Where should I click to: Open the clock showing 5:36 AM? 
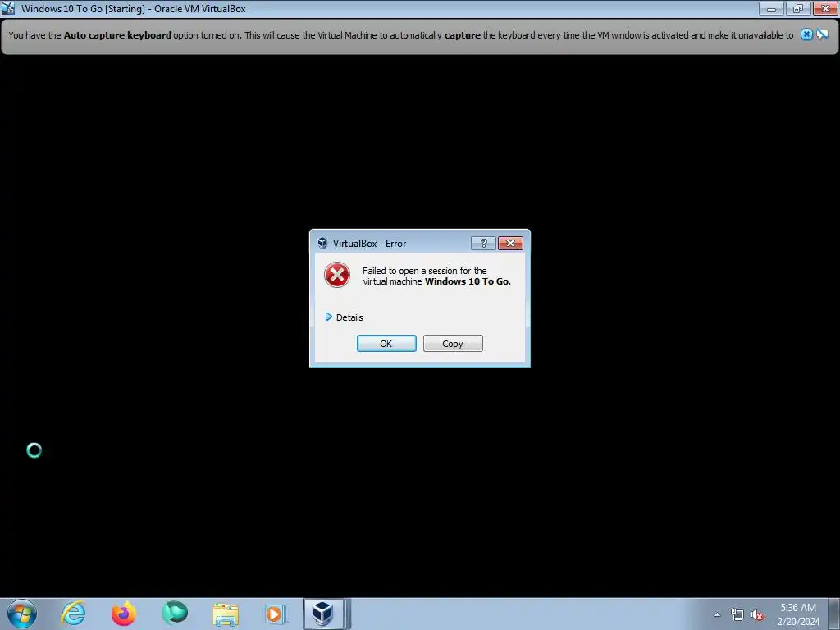798,614
